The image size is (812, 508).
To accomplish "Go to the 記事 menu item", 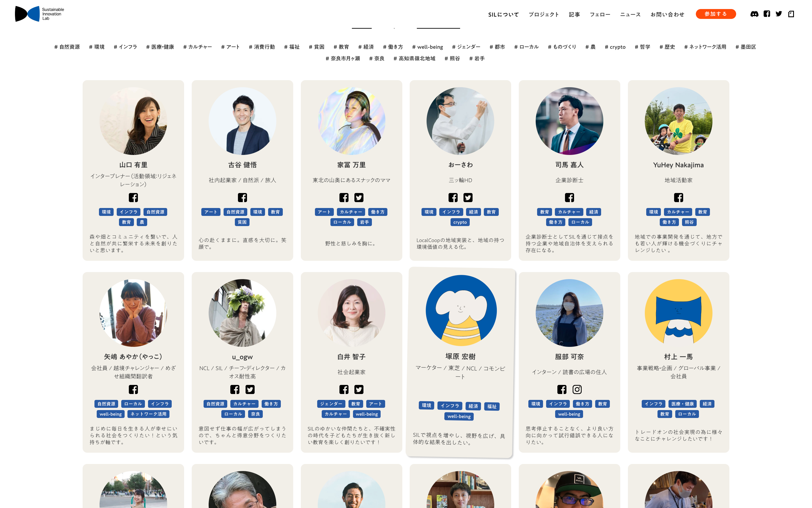I will point(574,14).
